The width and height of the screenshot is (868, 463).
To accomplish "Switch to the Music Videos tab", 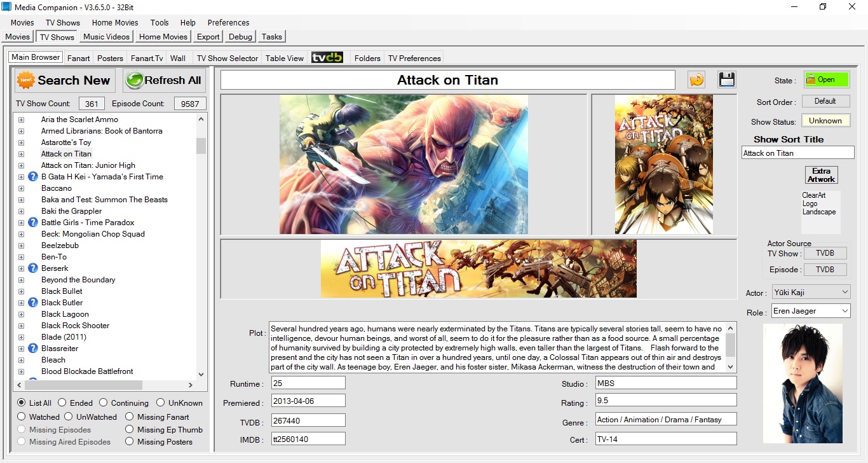I will pyautogui.click(x=106, y=36).
